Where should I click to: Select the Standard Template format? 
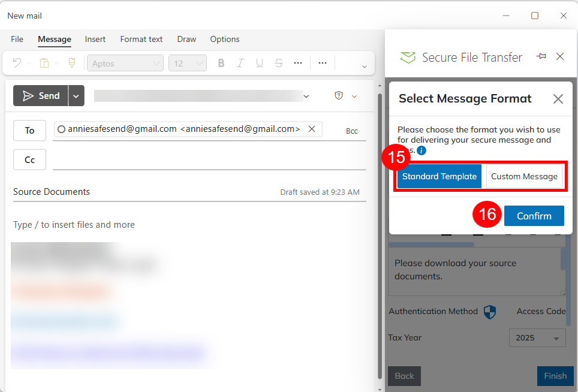point(439,177)
